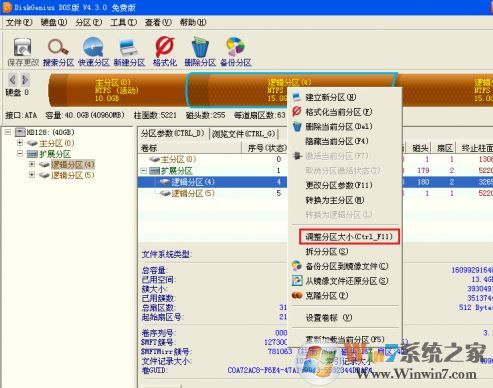Open the 分区(P) menu
The height and width of the screenshot is (388, 493).
tap(88, 22)
